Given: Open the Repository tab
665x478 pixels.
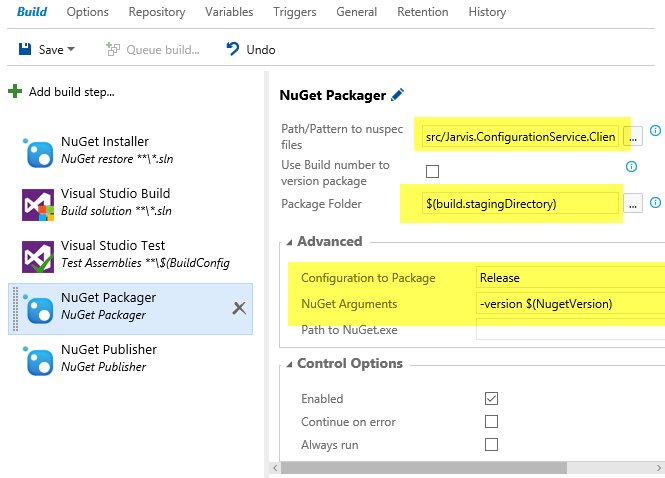Looking at the screenshot, I should pyautogui.click(x=157, y=12).
